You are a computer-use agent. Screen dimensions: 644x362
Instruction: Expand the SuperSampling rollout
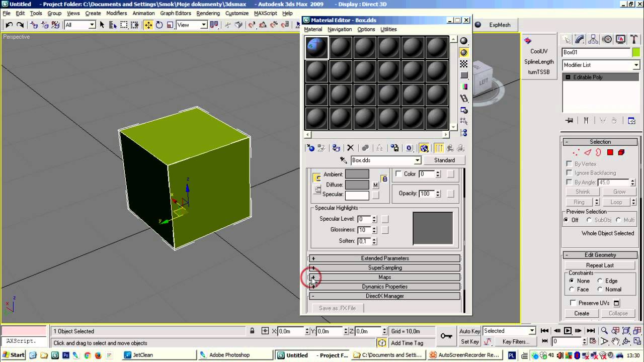tap(385, 268)
